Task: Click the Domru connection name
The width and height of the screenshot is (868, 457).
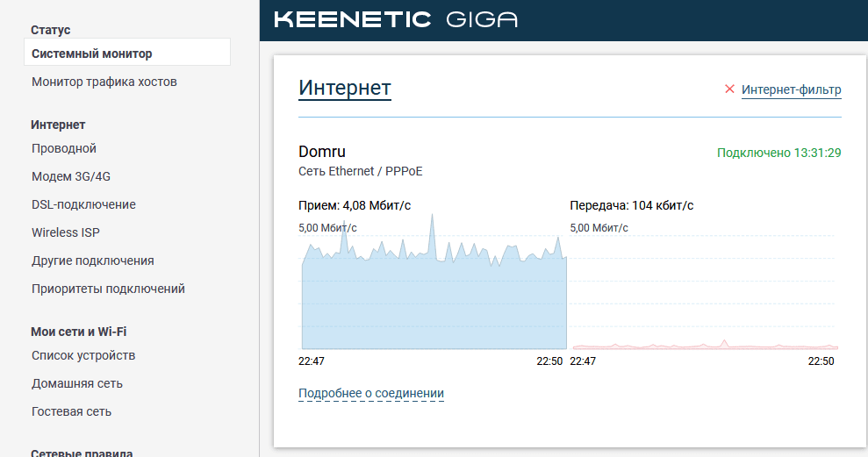Action: pos(322,152)
